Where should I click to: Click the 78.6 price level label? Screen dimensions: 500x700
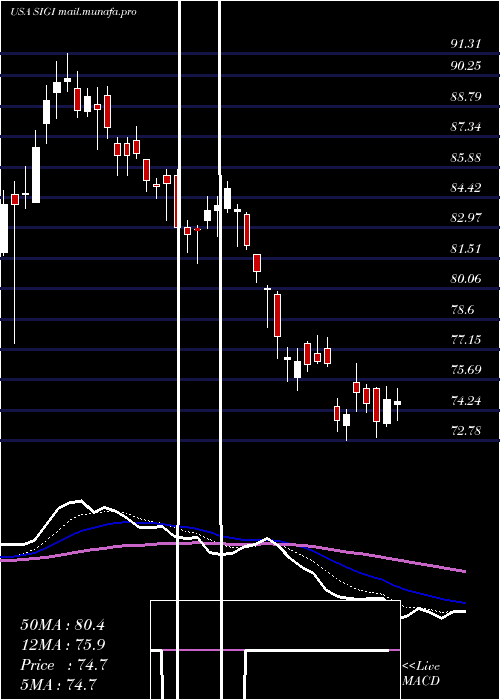tap(462, 309)
